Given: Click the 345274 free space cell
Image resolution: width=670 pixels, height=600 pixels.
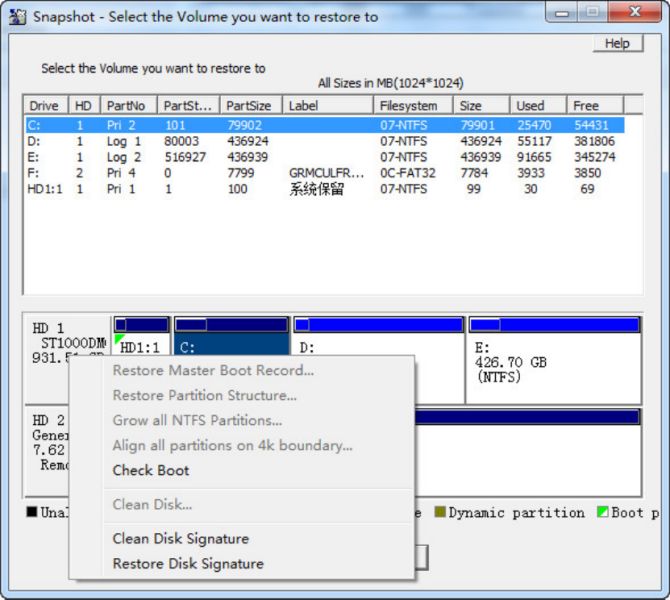Looking at the screenshot, I should point(594,157).
